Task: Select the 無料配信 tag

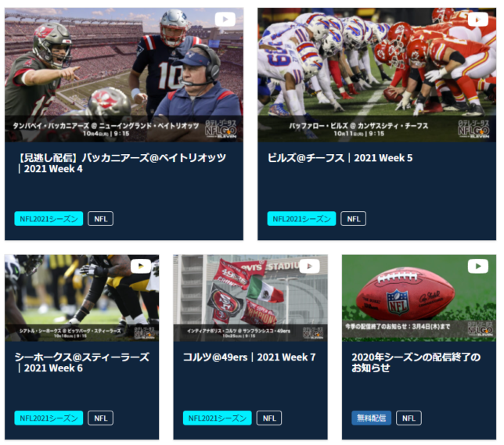Action: coord(371,418)
